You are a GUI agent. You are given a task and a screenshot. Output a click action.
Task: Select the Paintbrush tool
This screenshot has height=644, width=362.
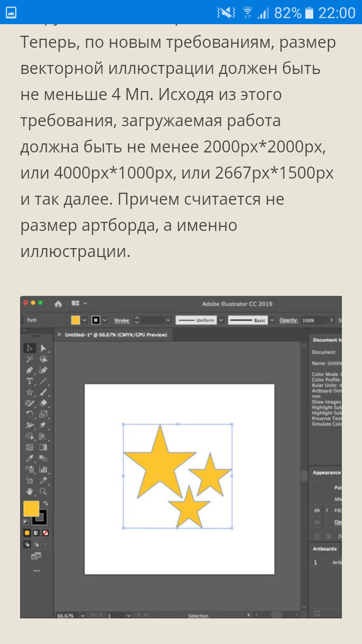44,392
